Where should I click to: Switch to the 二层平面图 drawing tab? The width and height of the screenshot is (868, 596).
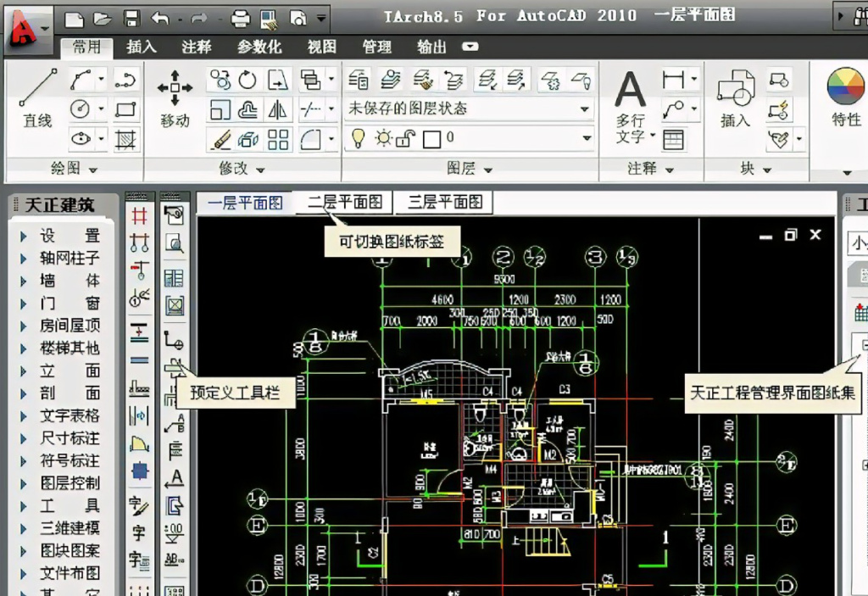345,202
